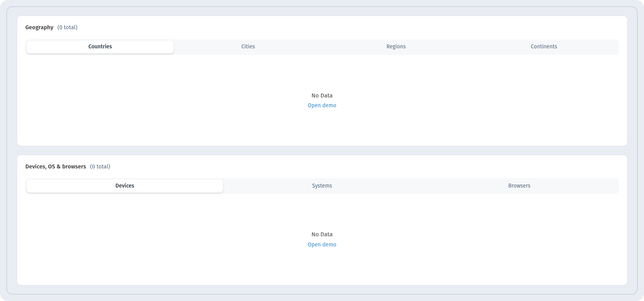This screenshot has width=644, height=301.
Task: Click the Geography section heading
Action: [x=39, y=28]
